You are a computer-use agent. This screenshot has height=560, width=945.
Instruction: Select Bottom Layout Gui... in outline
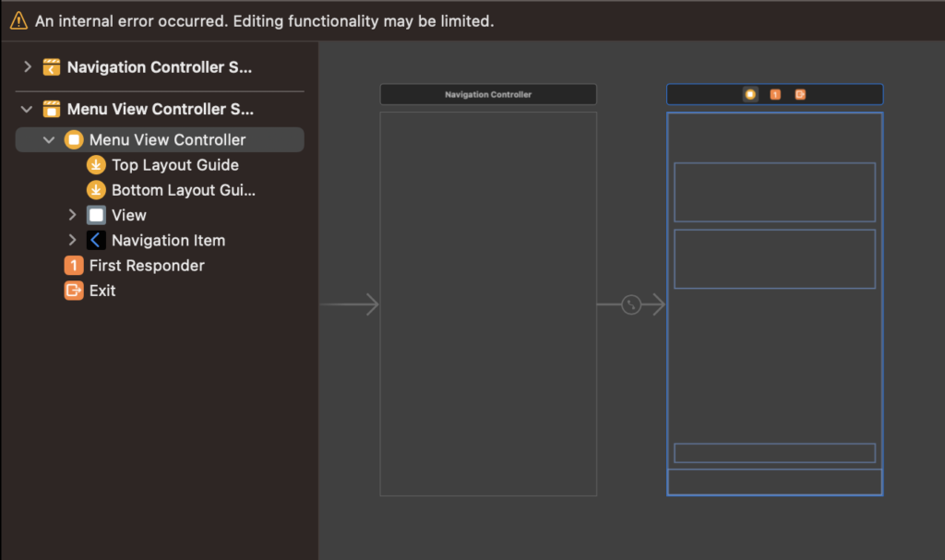click(x=184, y=190)
